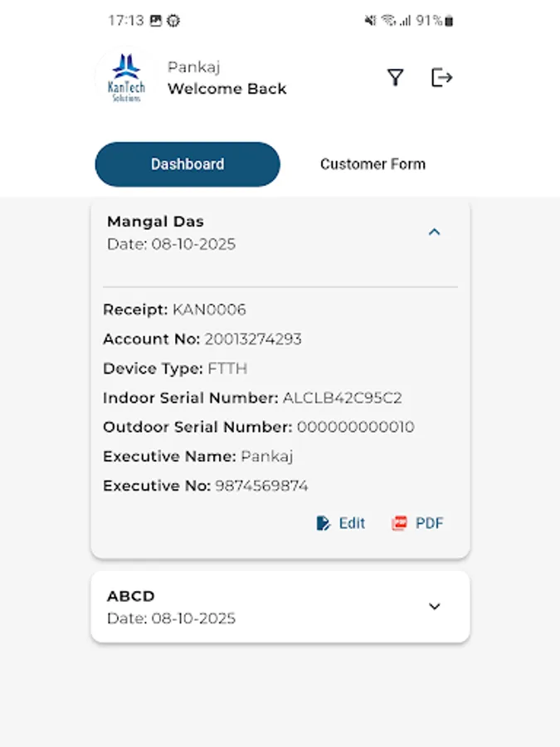Click the KanTech Solutions logo
Image resolution: width=560 pixels, height=747 pixels.
coord(124,77)
